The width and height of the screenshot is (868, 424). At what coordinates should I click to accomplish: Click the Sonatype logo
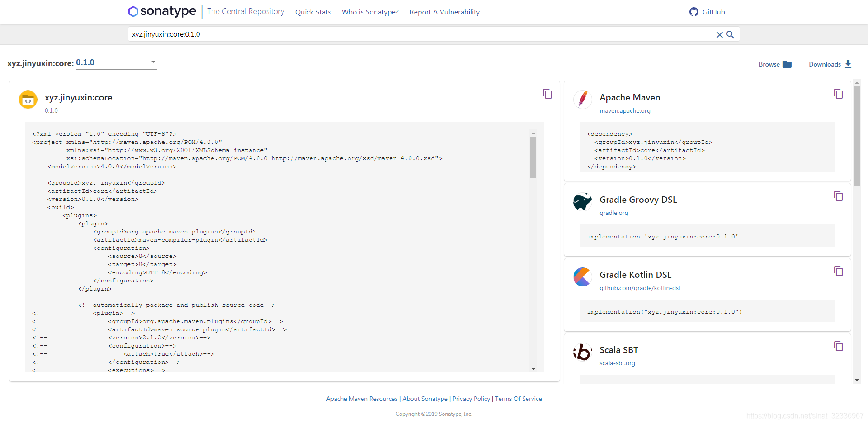coord(162,11)
